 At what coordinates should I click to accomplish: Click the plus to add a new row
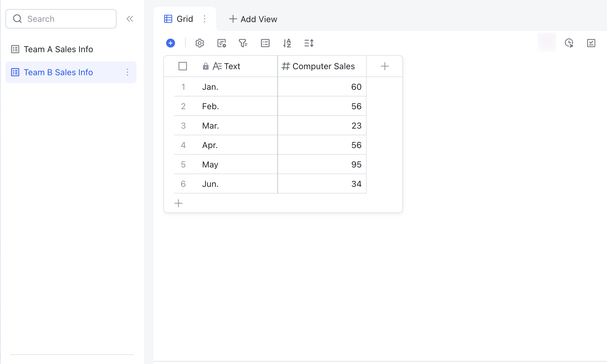click(x=178, y=203)
